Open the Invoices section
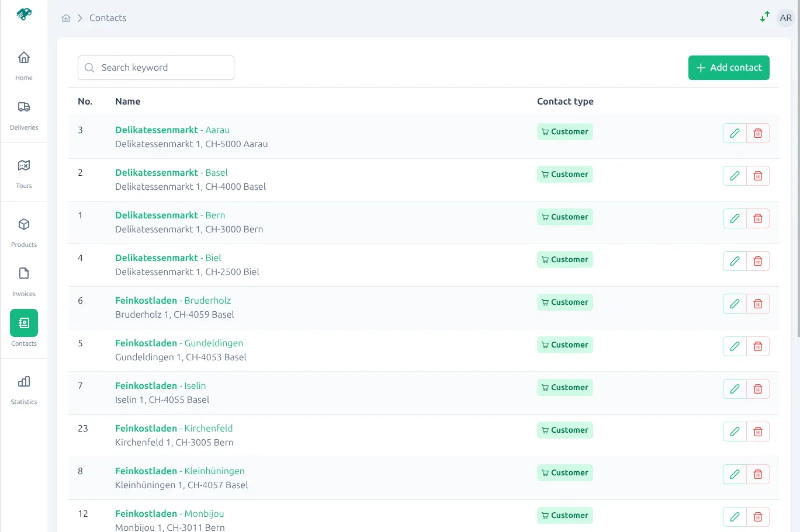This screenshot has width=800, height=532. (x=23, y=281)
